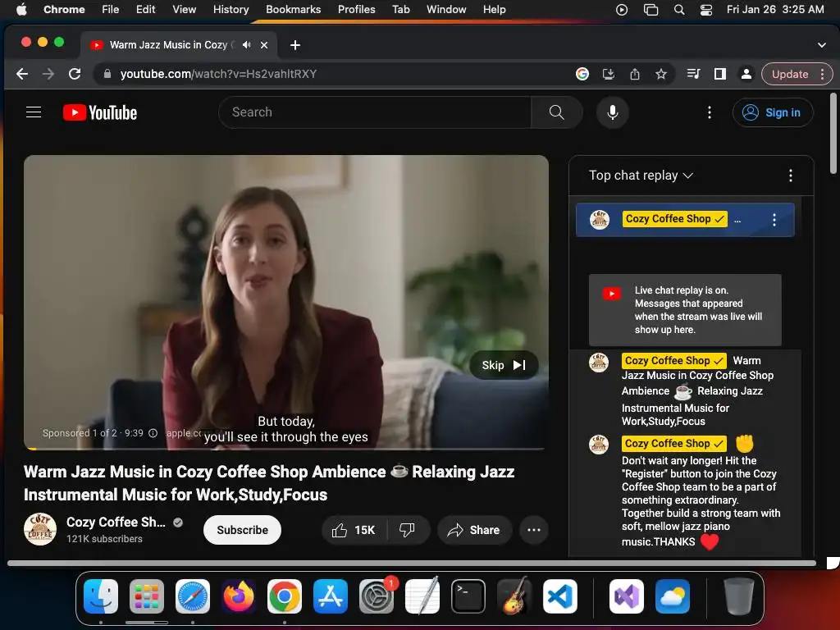The height and width of the screenshot is (630, 840).
Task: Open Spotlight search in menu bar
Action: tap(678, 10)
